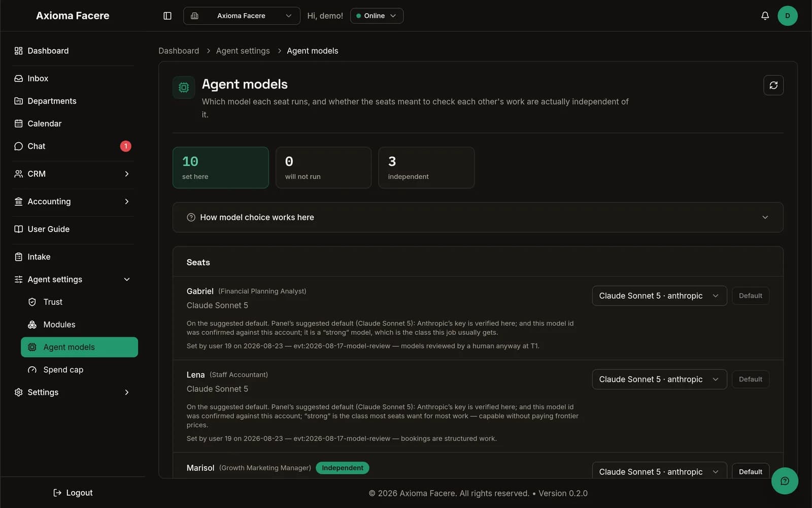Click the Dashboard grid icon in sidebar
The height and width of the screenshot is (508, 812).
pos(19,51)
